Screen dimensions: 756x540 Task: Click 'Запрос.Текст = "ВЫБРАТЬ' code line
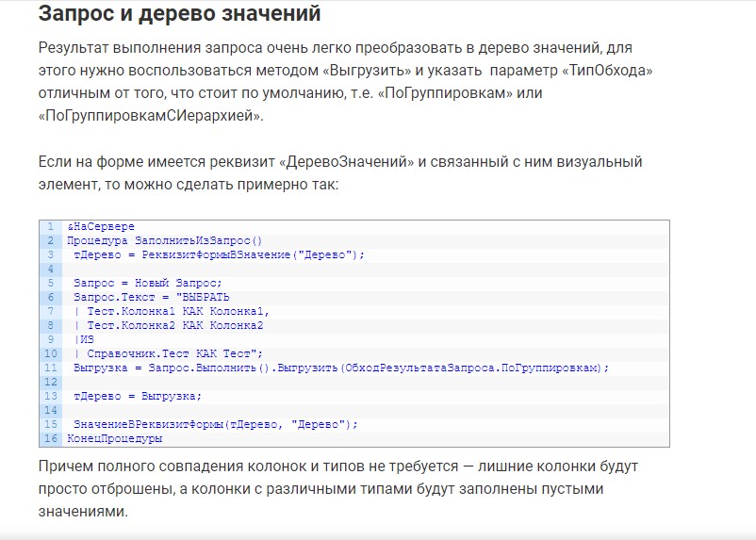point(152,297)
